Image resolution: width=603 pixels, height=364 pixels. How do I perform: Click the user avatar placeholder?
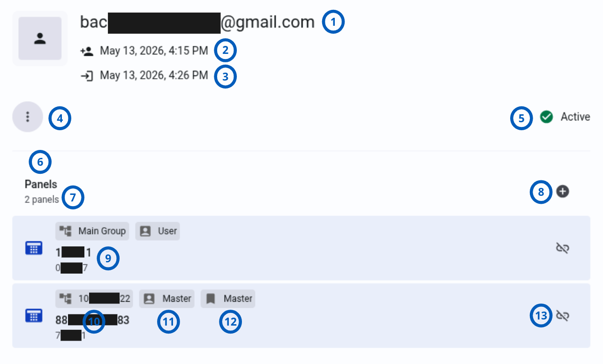[40, 38]
